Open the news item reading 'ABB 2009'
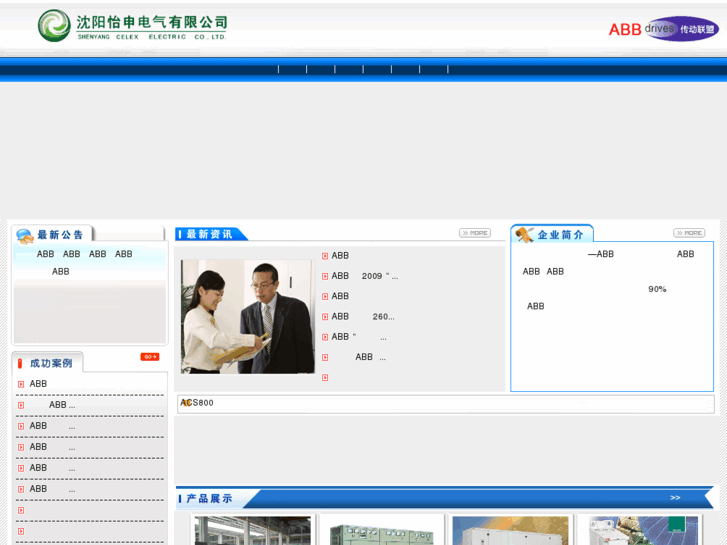 (364, 276)
